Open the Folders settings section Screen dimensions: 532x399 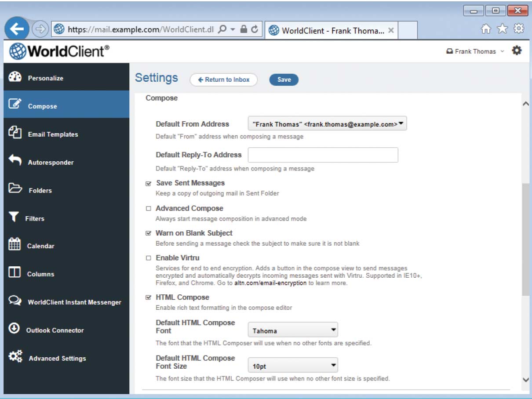point(66,189)
